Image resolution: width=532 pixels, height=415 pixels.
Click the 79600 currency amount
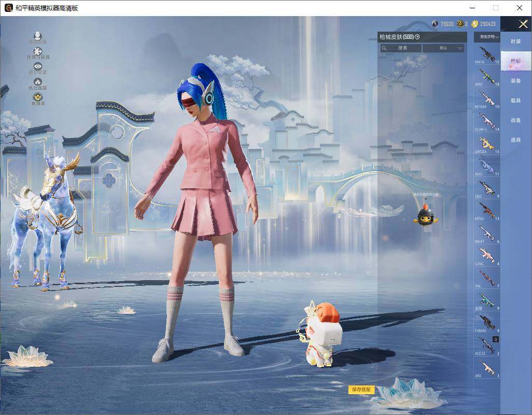[447, 24]
